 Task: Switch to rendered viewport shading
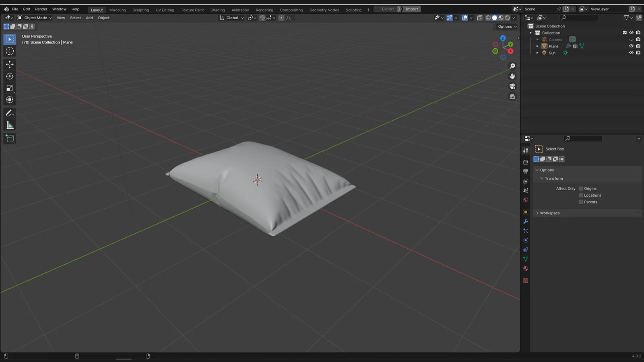[x=507, y=18]
